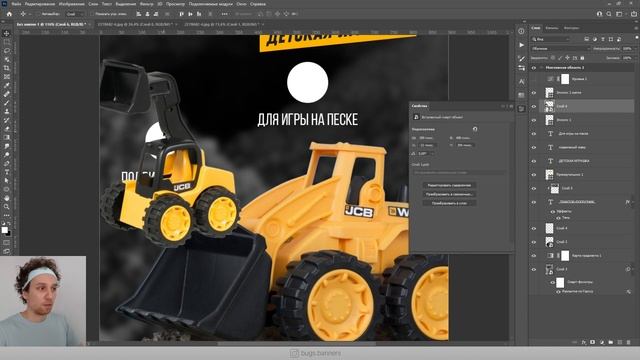
Task: Toggle the Автовыбор checkbox
Action: [x=39, y=14]
